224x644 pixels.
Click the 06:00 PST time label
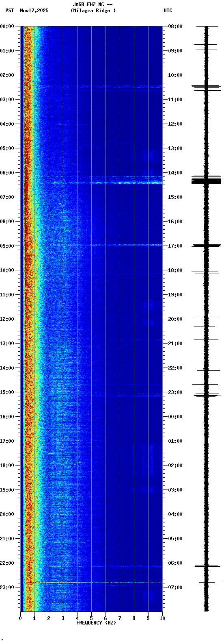click(7, 173)
